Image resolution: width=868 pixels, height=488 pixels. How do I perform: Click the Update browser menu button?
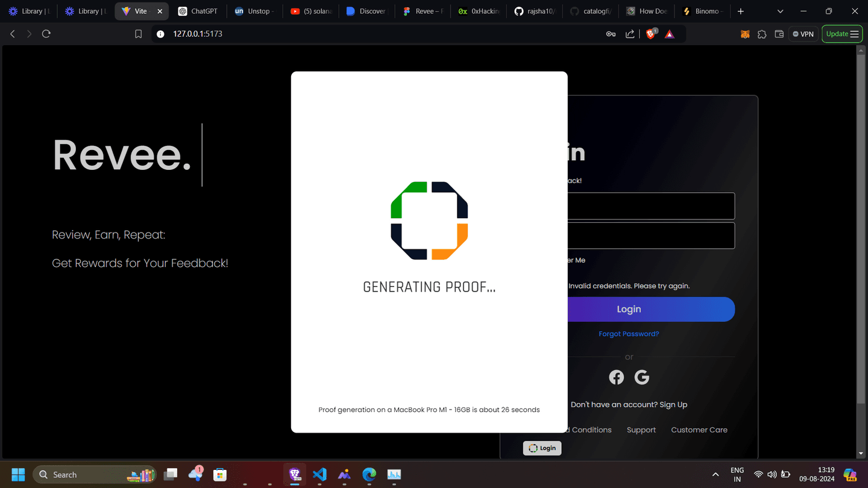[x=842, y=34]
